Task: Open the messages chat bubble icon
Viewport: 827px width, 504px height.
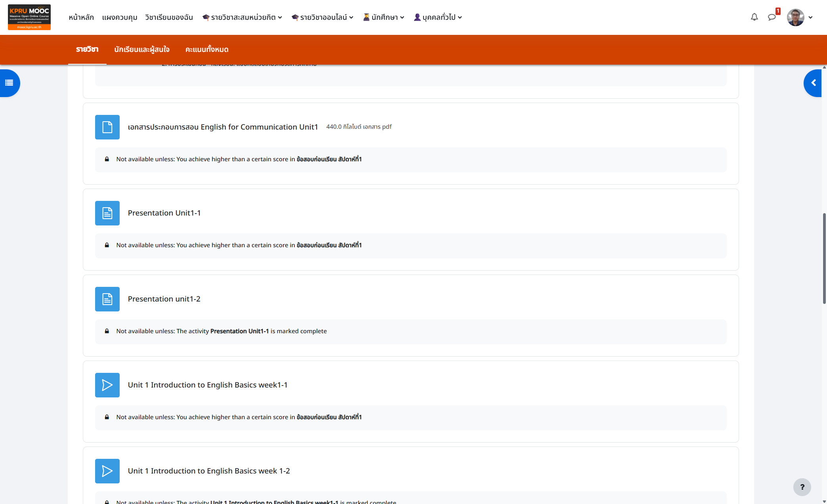Action: (x=772, y=17)
